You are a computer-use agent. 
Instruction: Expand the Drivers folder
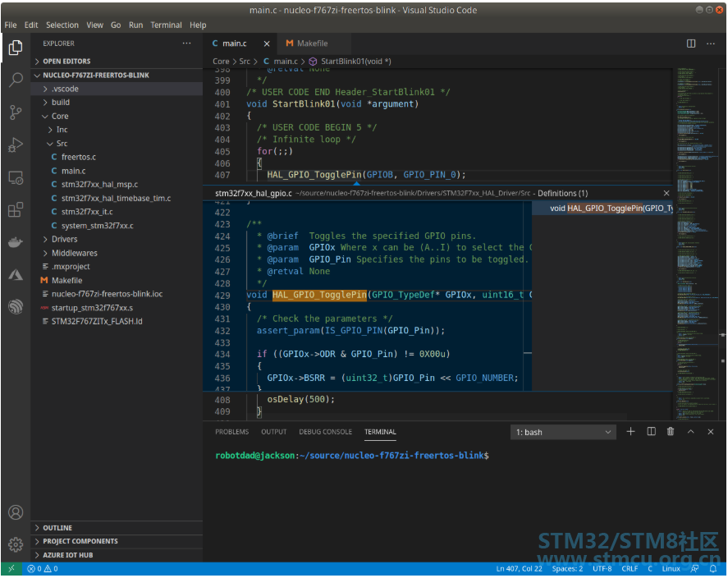click(x=117, y=239)
